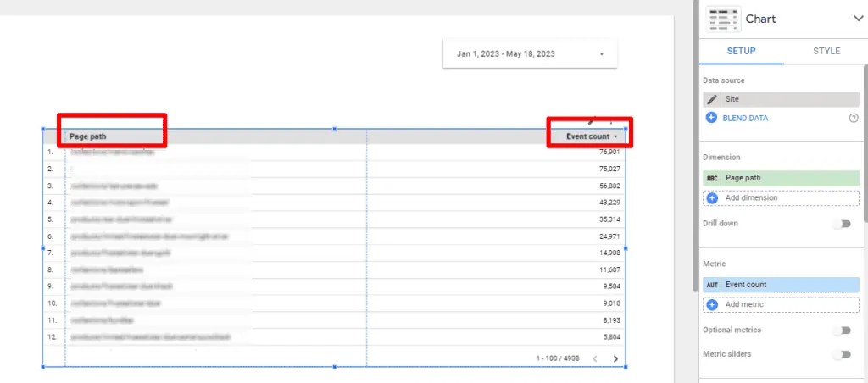Click the Add dimension plus icon
This screenshot has height=383, width=868.
click(712, 197)
